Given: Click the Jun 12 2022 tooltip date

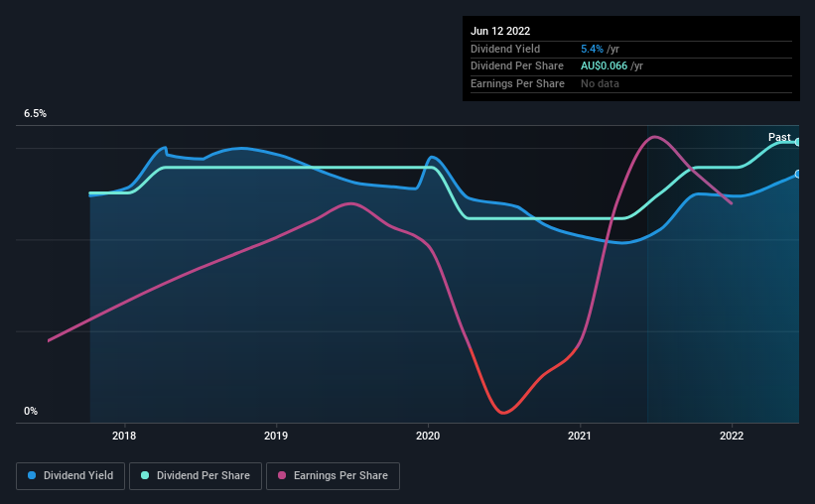Looking at the screenshot, I should pyautogui.click(x=500, y=31).
